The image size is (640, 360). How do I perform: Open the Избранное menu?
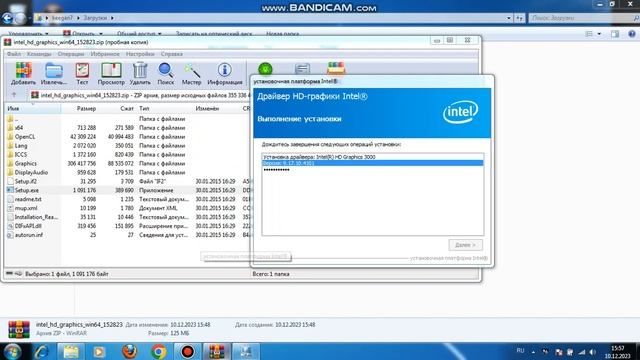(x=105, y=54)
